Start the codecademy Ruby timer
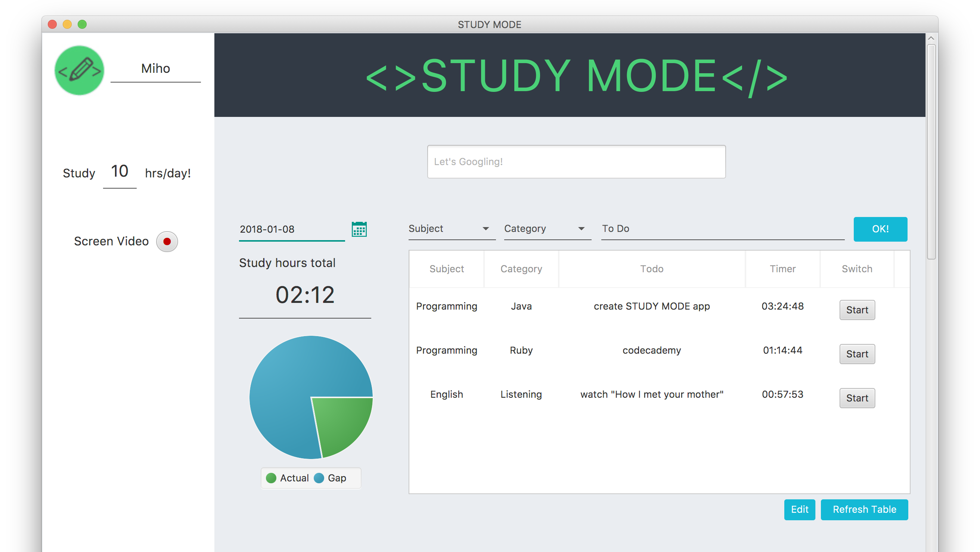This screenshot has width=980, height=552. point(857,354)
